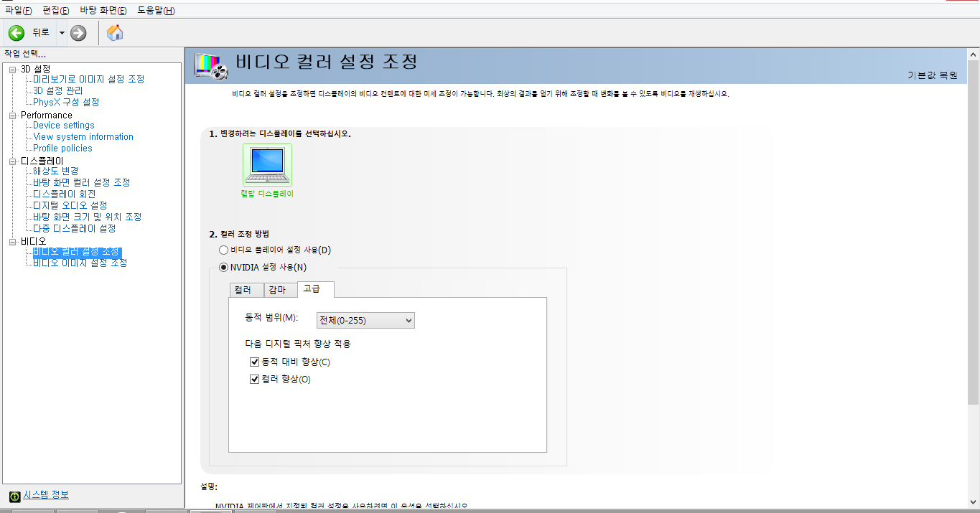Viewport: 980px width, 513px height.
Task: Click the system information icon (시스템 정보)
Action: click(x=14, y=496)
